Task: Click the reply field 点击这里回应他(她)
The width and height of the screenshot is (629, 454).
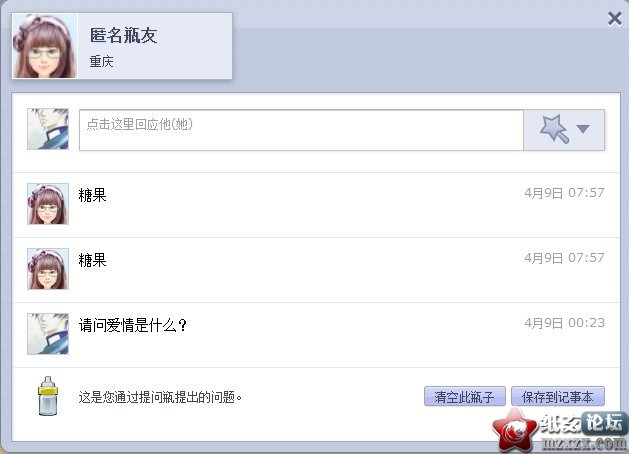Action: [x=301, y=130]
